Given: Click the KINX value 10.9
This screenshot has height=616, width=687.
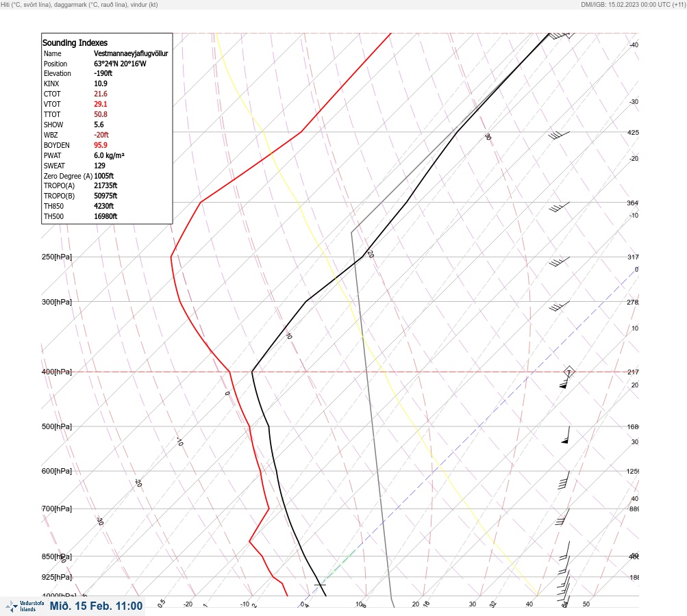Looking at the screenshot, I should click(x=100, y=84).
